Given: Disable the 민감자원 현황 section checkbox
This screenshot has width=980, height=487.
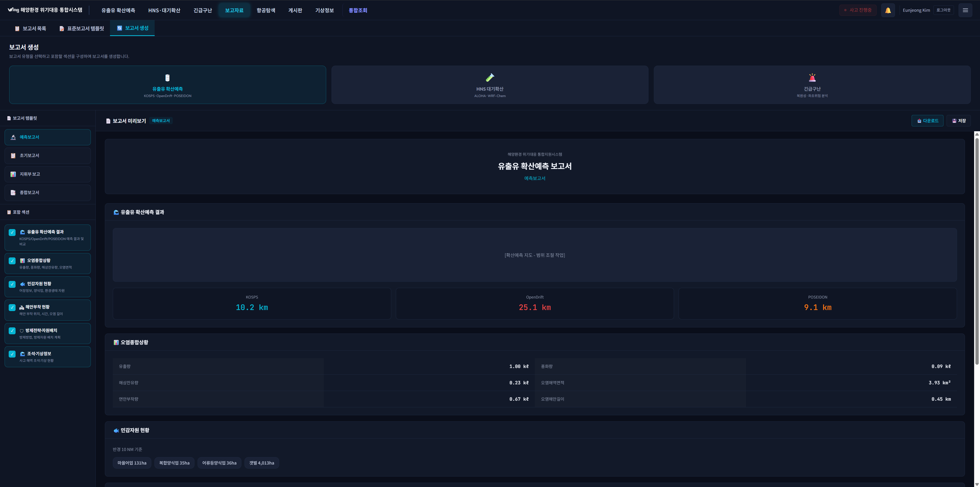Looking at the screenshot, I should (x=12, y=284).
